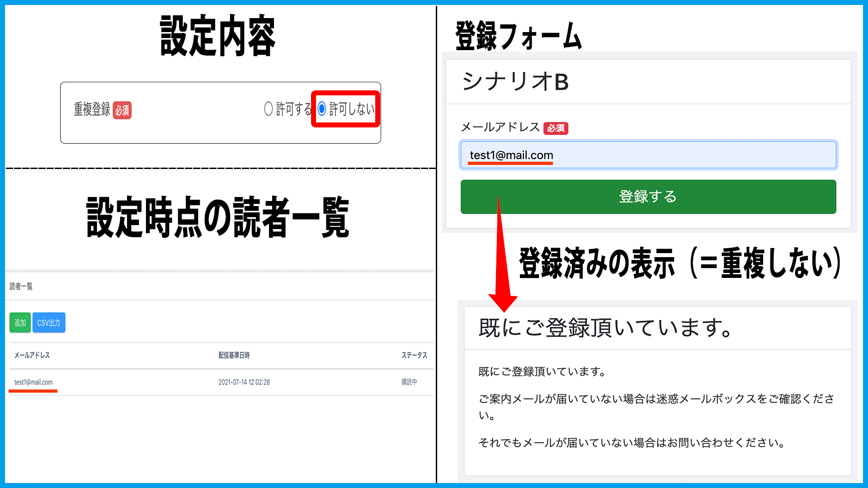Viewport: 868px width, 488px height.
Task: Click the 読者一覧 panel heading
Action: (21, 286)
